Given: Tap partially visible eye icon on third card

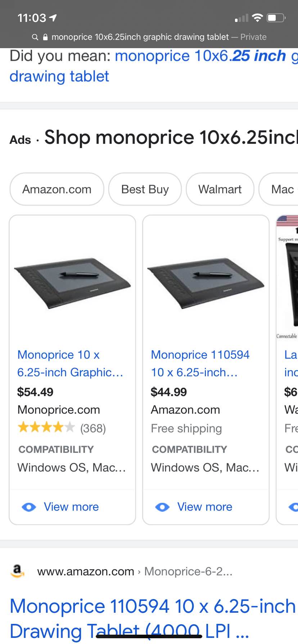Looking at the screenshot, I should click(x=293, y=507).
